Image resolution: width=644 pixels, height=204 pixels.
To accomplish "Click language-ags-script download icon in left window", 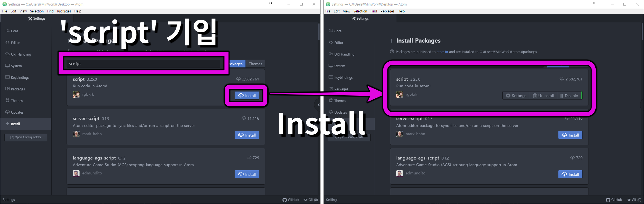I will click(x=249, y=158).
